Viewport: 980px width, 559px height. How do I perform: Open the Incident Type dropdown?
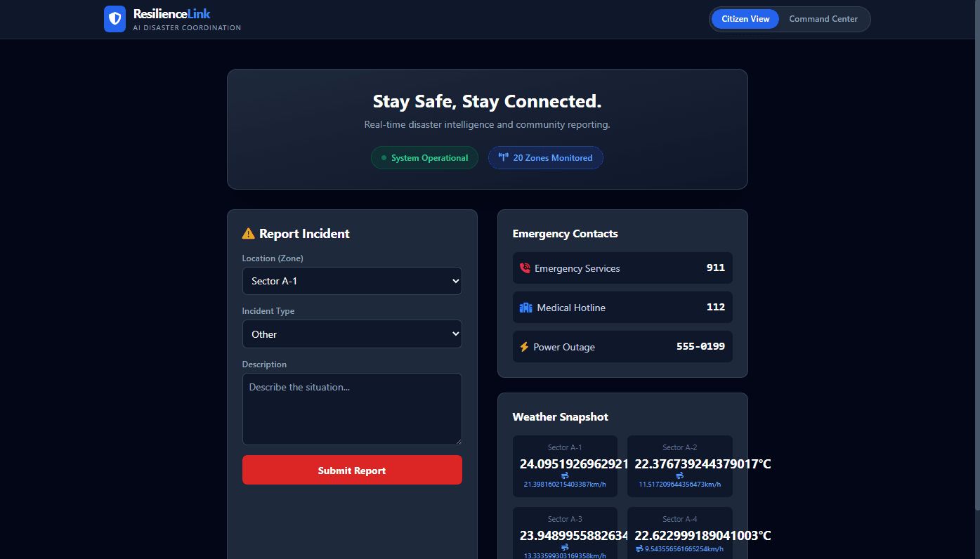tap(352, 334)
